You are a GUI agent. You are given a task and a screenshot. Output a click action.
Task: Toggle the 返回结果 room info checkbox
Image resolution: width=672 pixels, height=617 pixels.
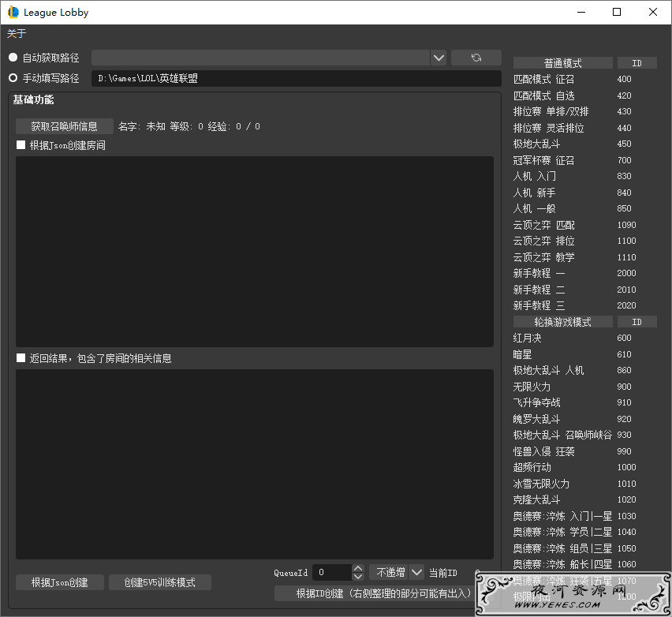(x=21, y=358)
